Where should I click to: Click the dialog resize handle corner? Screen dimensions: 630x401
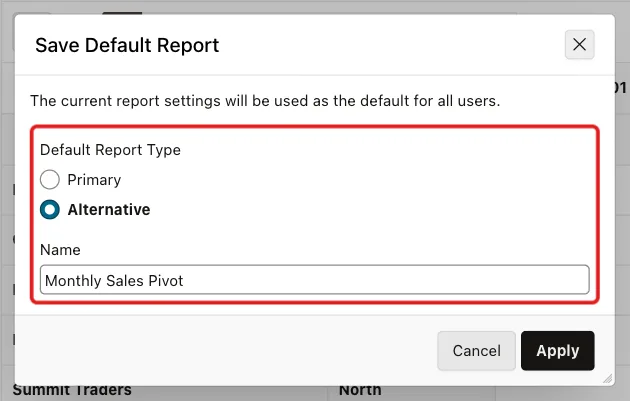tap(608, 378)
